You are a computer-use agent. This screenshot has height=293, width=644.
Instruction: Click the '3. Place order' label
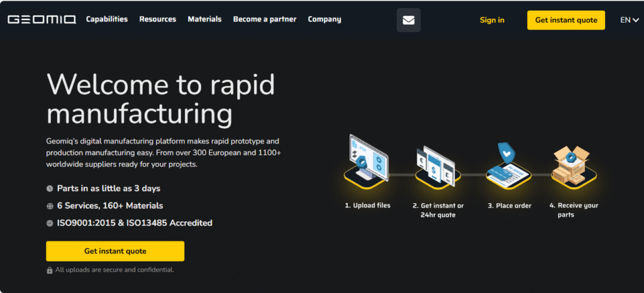509,206
